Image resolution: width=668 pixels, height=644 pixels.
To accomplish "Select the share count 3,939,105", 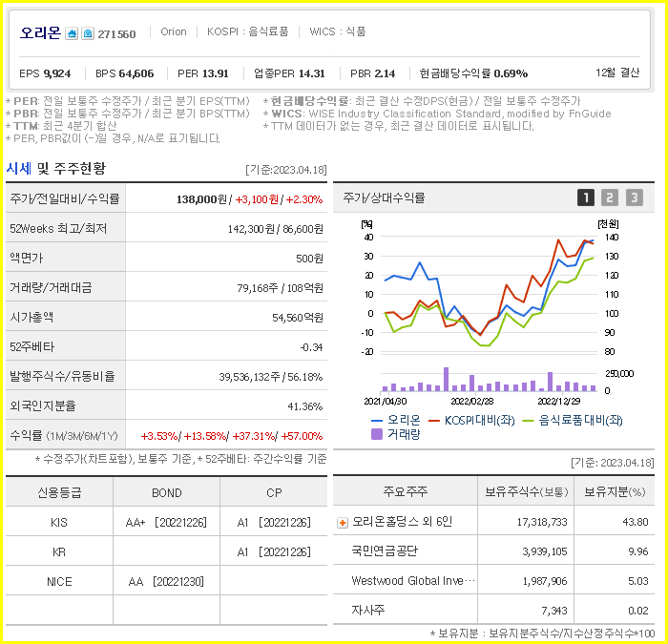I will (545, 551).
